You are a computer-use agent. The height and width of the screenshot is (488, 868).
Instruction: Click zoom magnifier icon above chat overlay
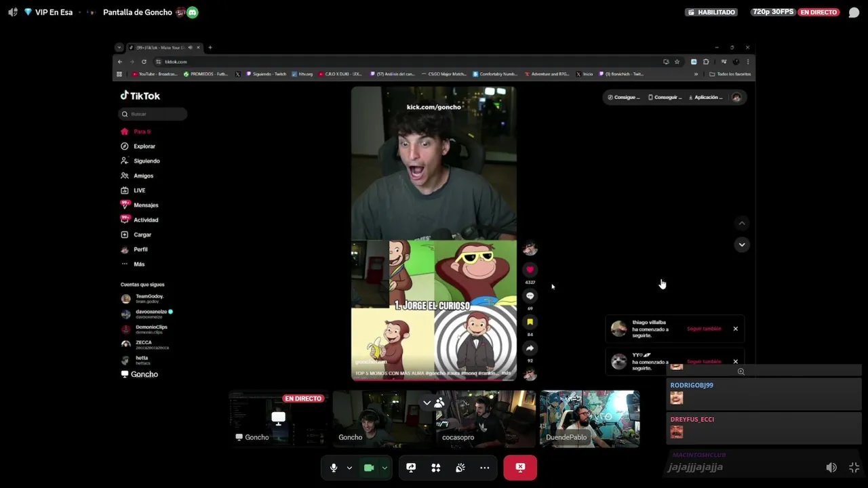pos(741,371)
